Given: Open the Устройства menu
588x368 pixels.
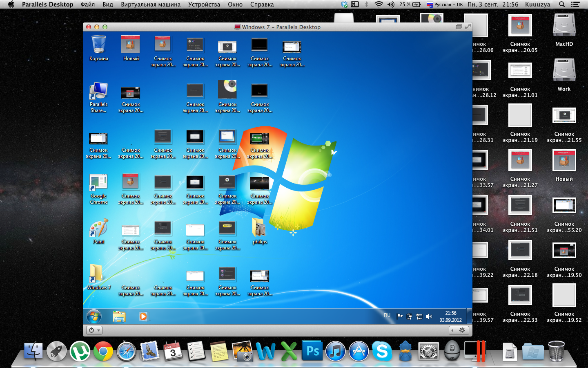Looking at the screenshot, I should (x=204, y=4).
